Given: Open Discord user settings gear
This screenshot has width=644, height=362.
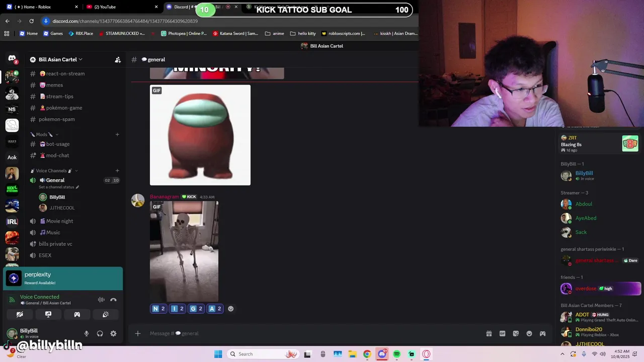Looking at the screenshot, I should pyautogui.click(x=113, y=333).
